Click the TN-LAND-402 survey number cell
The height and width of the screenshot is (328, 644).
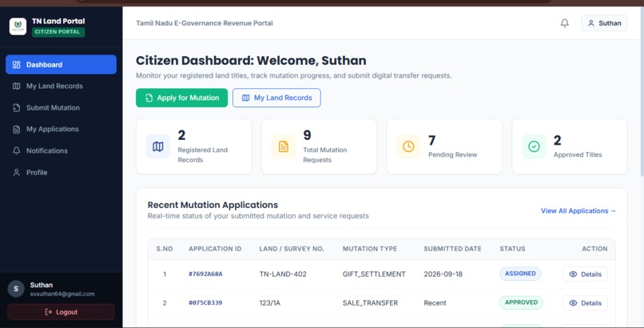pyautogui.click(x=283, y=274)
